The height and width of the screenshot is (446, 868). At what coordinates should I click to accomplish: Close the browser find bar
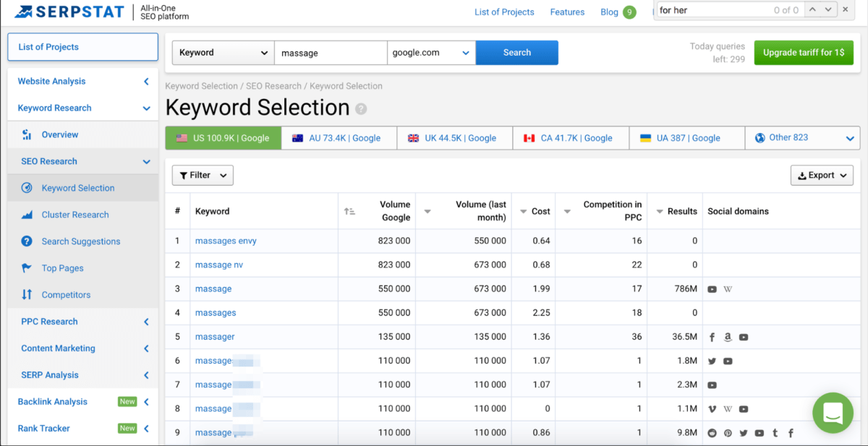[x=846, y=10]
